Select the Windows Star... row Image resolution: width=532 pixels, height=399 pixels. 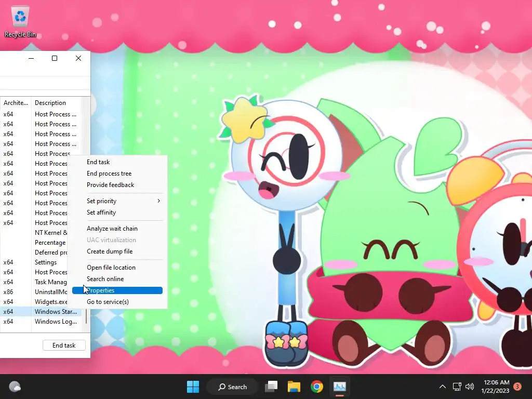click(41, 312)
